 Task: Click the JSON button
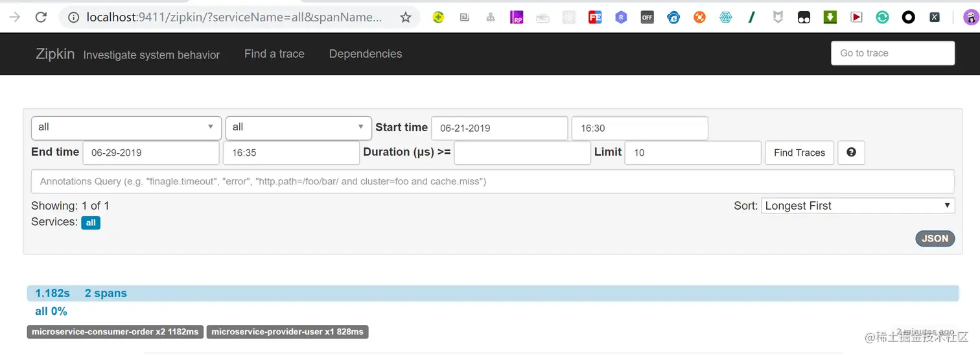[x=935, y=238]
